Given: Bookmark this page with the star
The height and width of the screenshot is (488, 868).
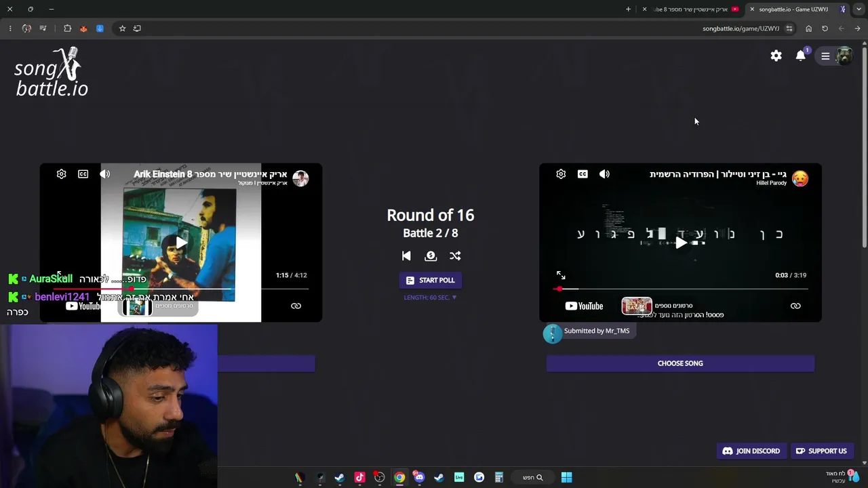Looking at the screenshot, I should pyautogui.click(x=122, y=28).
